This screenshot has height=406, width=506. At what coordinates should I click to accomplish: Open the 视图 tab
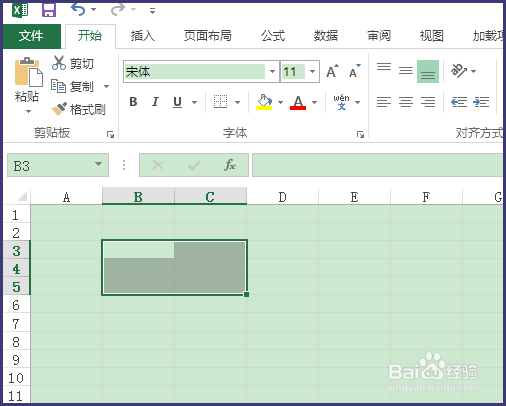(x=431, y=36)
